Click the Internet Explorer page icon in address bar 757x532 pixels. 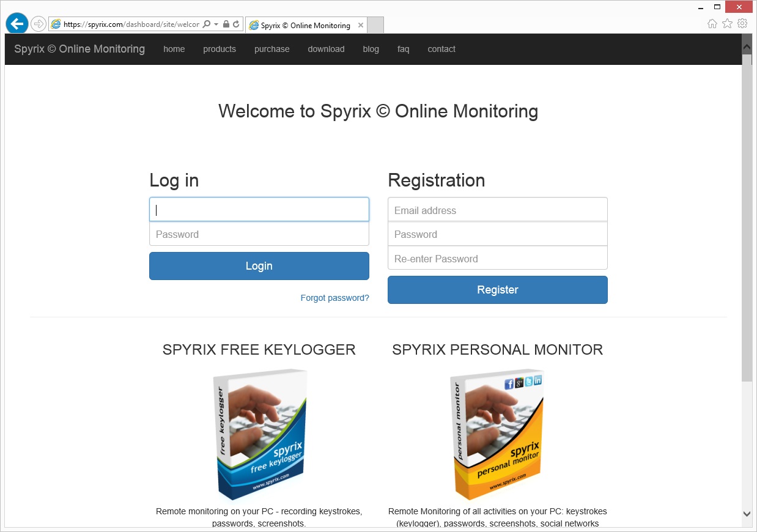click(56, 24)
